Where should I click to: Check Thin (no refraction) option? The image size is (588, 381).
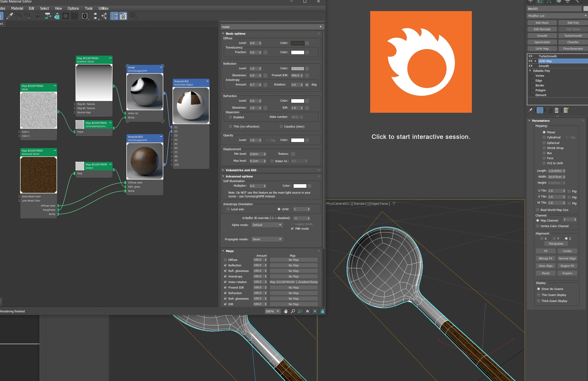coord(230,126)
